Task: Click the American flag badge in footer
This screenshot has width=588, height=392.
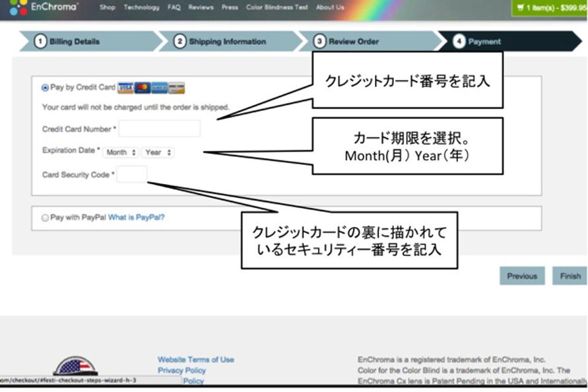Action: pos(75,366)
